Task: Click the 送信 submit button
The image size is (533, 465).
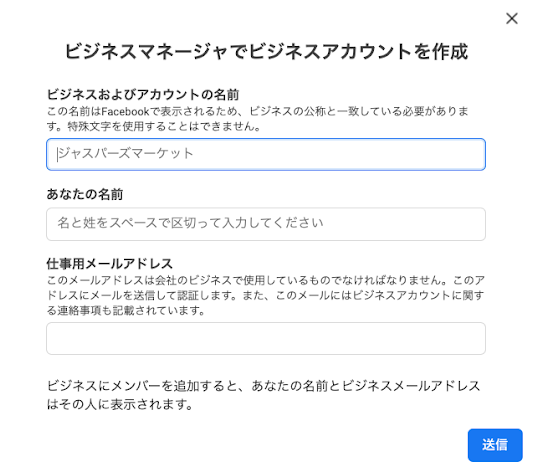Action: 495,445
